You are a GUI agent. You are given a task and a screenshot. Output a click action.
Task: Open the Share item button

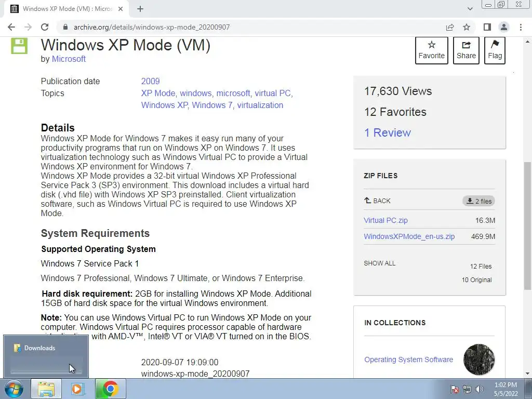coord(466,50)
